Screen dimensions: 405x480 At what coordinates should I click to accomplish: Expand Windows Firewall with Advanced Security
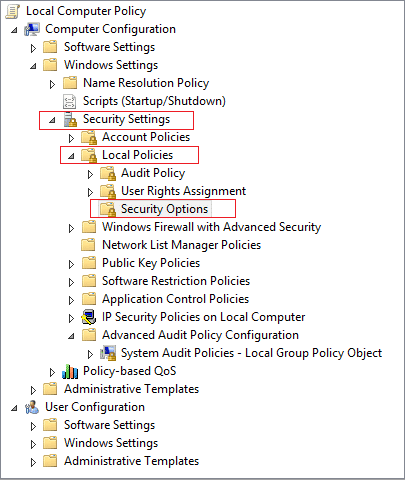click(x=71, y=228)
